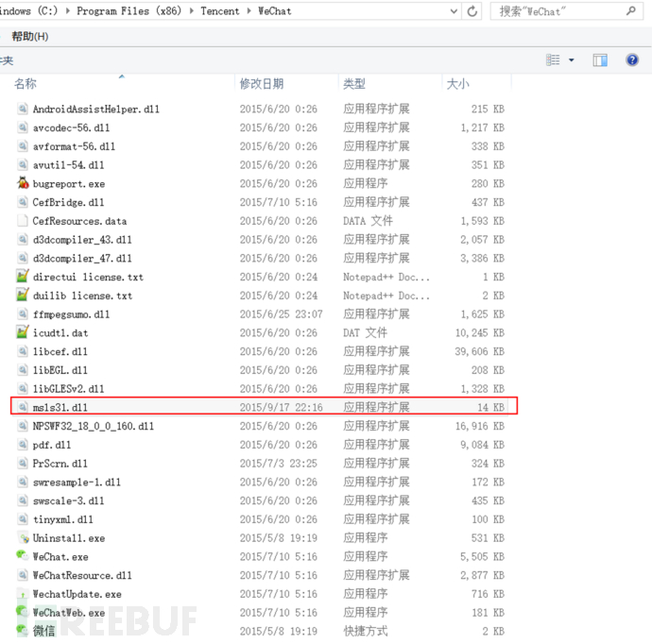Screen dimensions: 652x644
Task: Select the avcodec-56.dll file icon
Action: point(23,127)
